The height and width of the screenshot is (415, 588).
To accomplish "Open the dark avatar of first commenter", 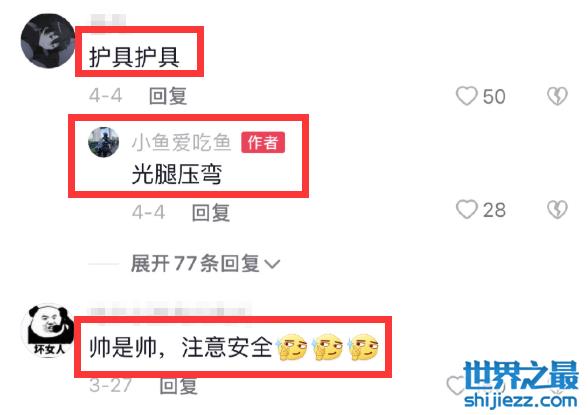I will click(48, 41).
